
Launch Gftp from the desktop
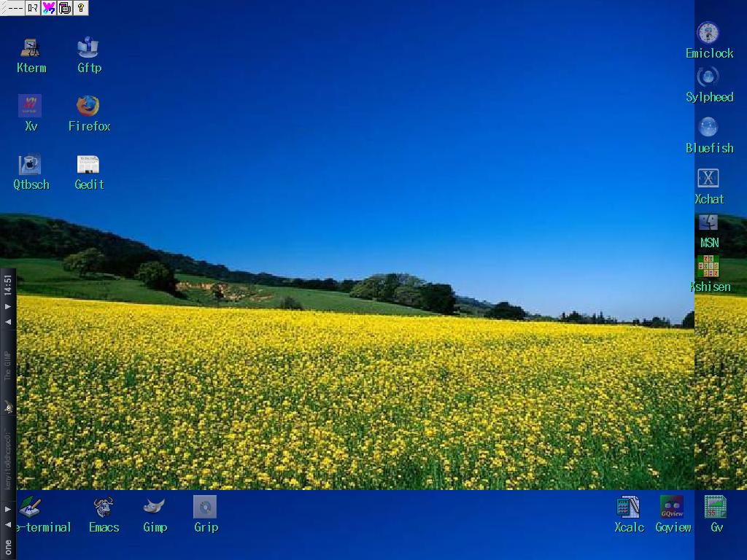point(88,49)
